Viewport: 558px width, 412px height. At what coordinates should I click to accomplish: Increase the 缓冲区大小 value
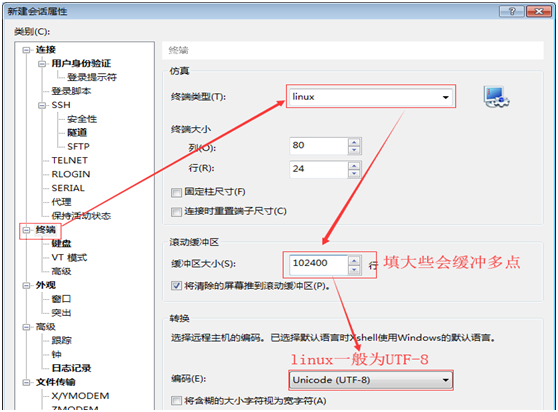354,261
